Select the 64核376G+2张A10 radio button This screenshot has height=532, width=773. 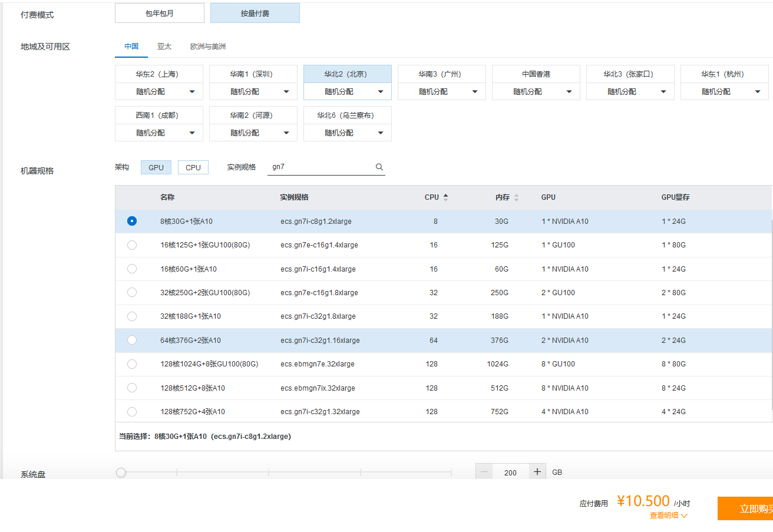coord(132,340)
